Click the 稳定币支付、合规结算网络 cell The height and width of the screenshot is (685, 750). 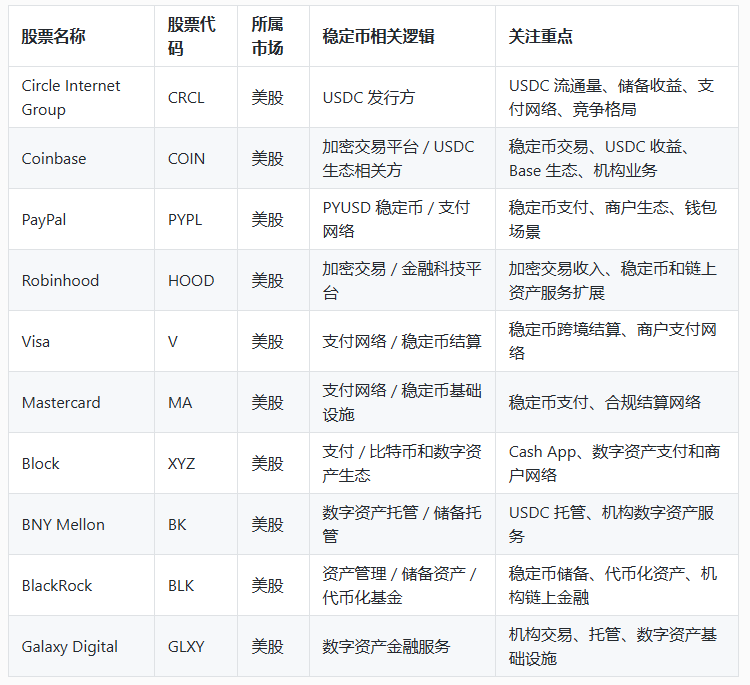click(x=617, y=402)
